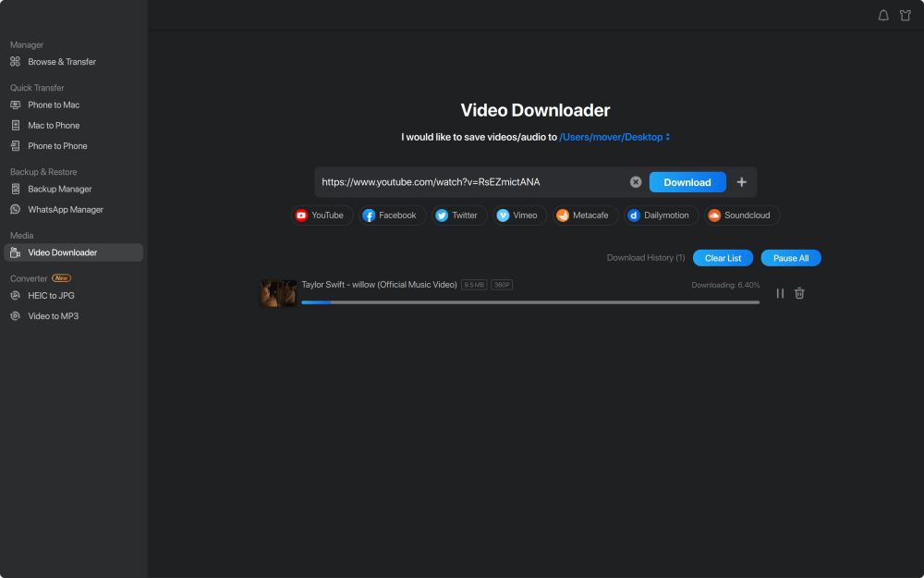Click the YouTube URL input field
The height and width of the screenshot is (578, 924).
(x=471, y=181)
